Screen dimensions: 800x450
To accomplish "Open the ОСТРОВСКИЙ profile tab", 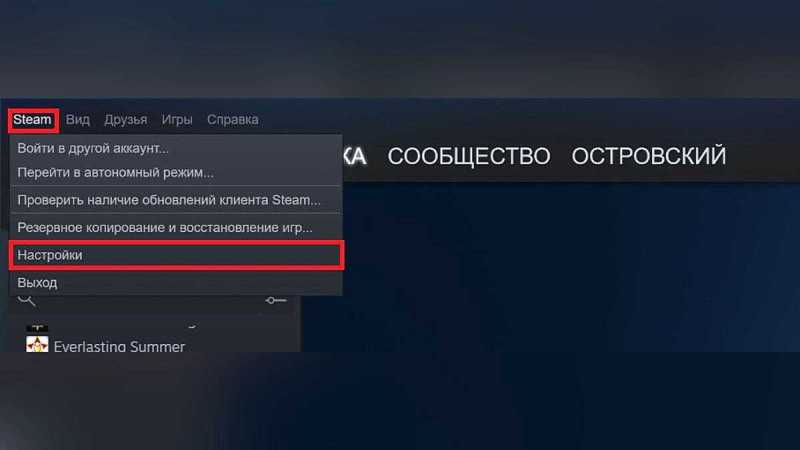I will 648,156.
